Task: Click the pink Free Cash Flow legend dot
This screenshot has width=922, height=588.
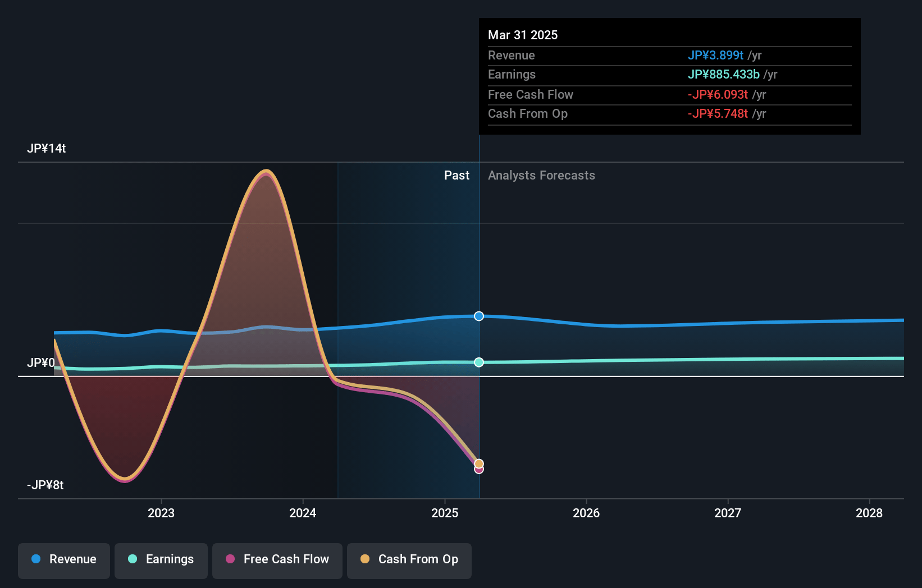Action: 230,559
